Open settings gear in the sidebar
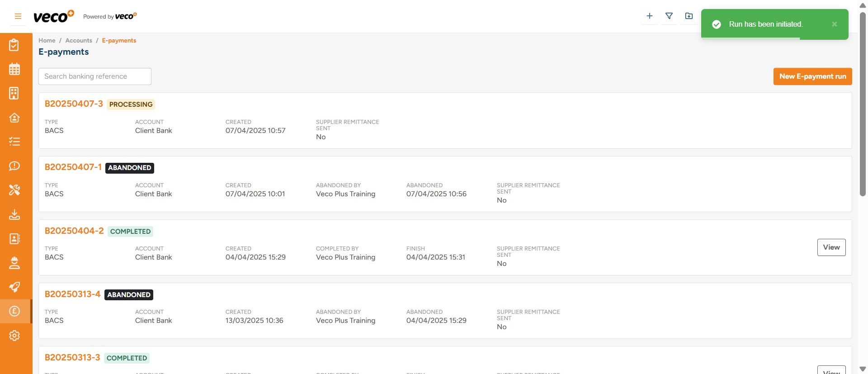Image resolution: width=868 pixels, height=374 pixels. coord(14,336)
